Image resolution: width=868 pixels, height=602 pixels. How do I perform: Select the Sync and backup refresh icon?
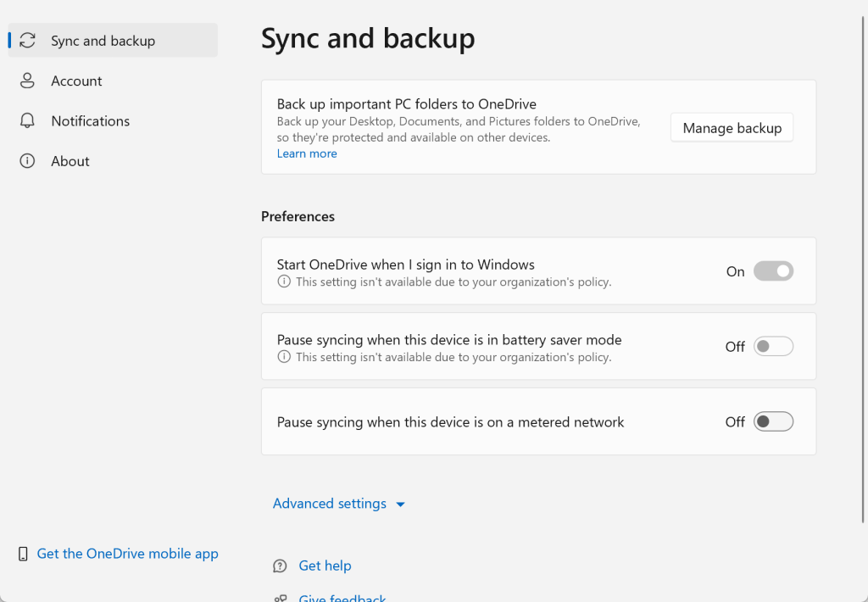click(26, 40)
